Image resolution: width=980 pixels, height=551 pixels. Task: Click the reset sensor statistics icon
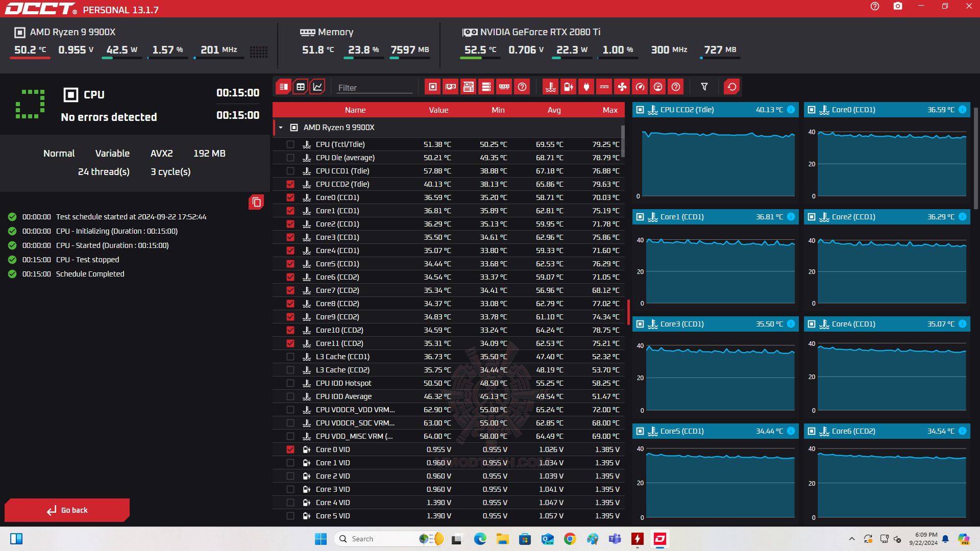[731, 87]
